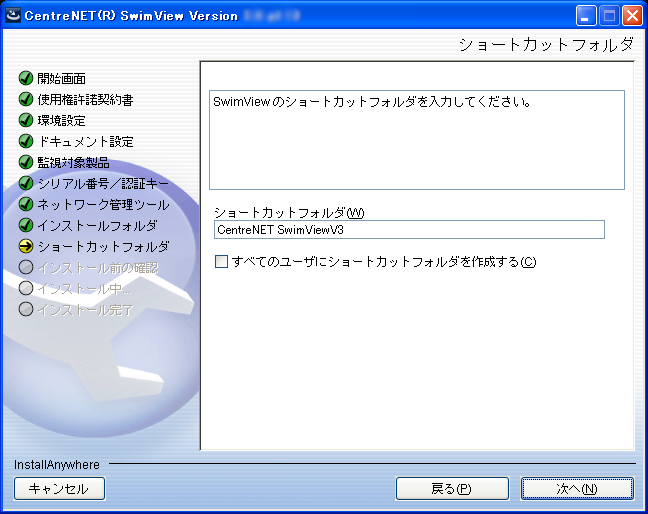Click the checkmark icon for シリアル番号／認証キー
The image size is (648, 514).
tap(26, 183)
